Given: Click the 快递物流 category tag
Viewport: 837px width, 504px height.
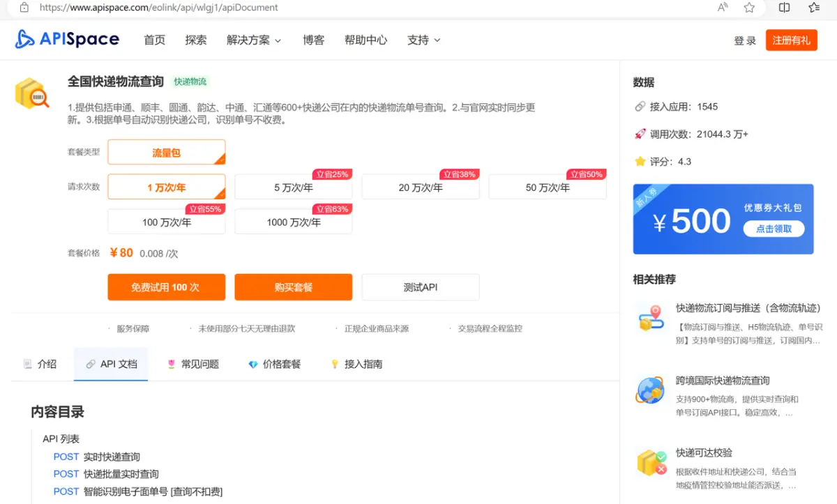Looking at the screenshot, I should click(190, 82).
